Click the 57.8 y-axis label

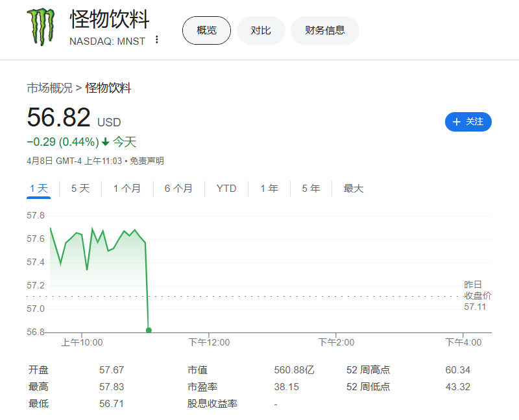[36, 216]
